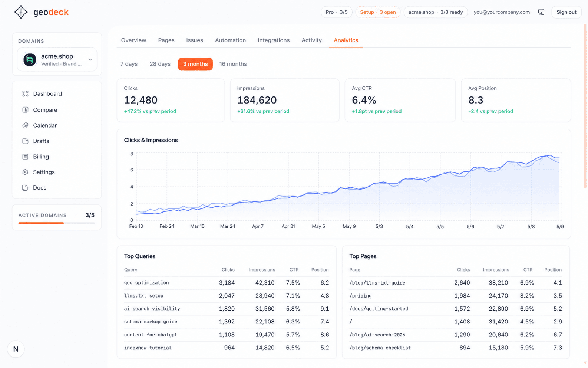Open the chat feedback icon in header

coord(541,12)
